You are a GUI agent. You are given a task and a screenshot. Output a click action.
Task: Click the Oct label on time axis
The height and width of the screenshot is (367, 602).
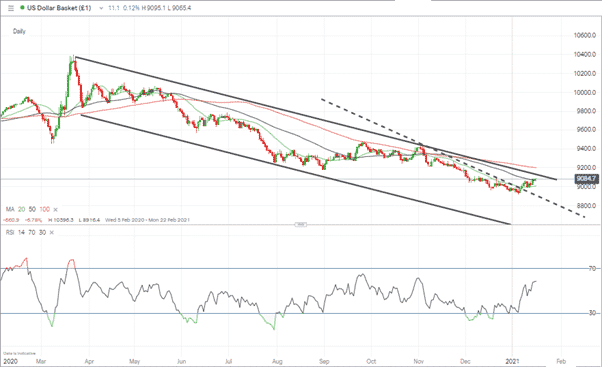coord(371,361)
